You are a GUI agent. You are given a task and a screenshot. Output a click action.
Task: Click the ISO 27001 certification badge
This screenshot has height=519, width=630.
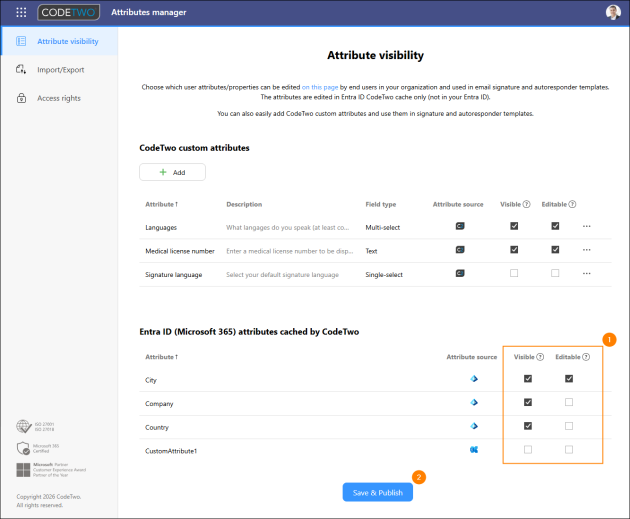coord(35,427)
